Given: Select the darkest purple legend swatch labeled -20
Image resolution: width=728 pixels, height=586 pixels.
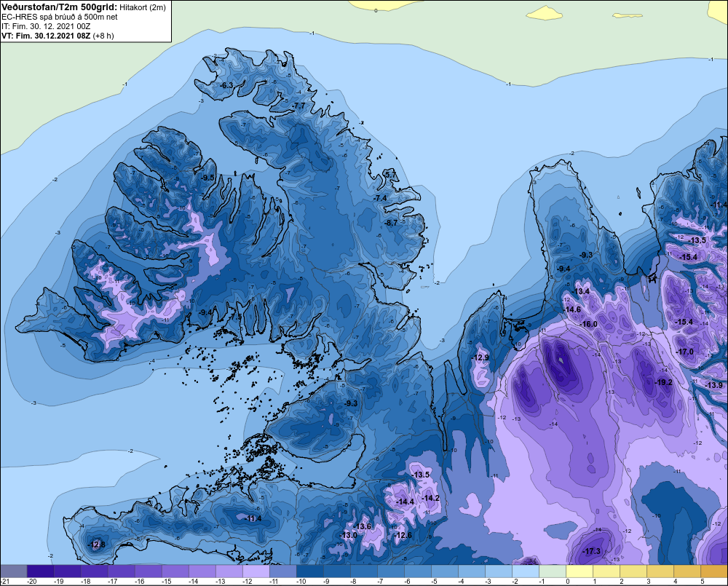Looking at the screenshot, I should tap(40, 571).
